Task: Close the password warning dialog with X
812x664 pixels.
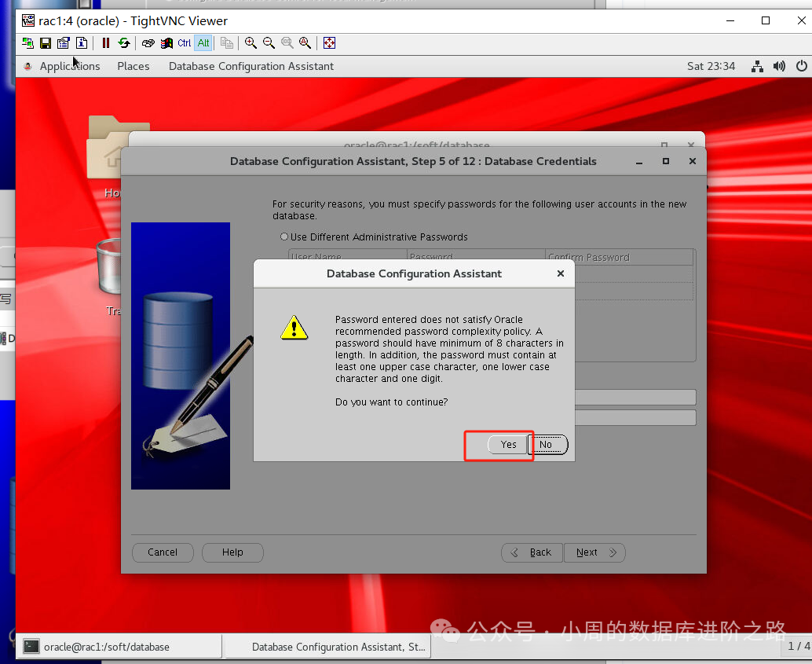Action: coord(561,273)
